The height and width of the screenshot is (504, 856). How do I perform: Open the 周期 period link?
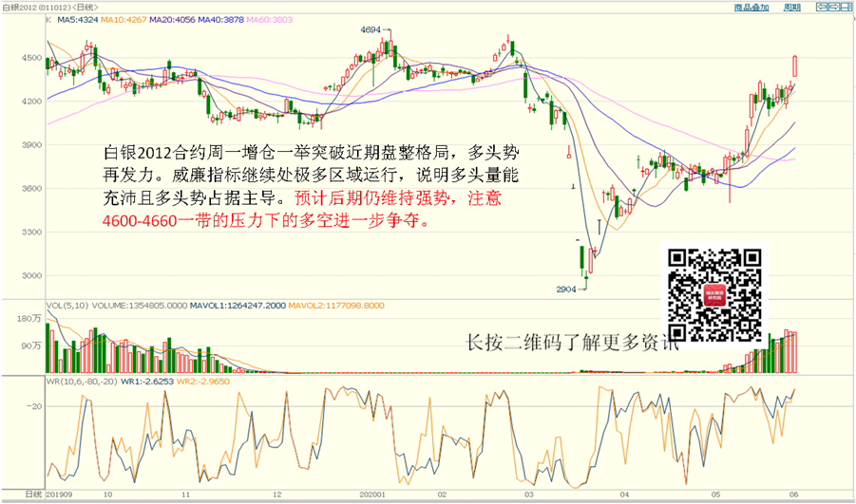(x=791, y=7)
